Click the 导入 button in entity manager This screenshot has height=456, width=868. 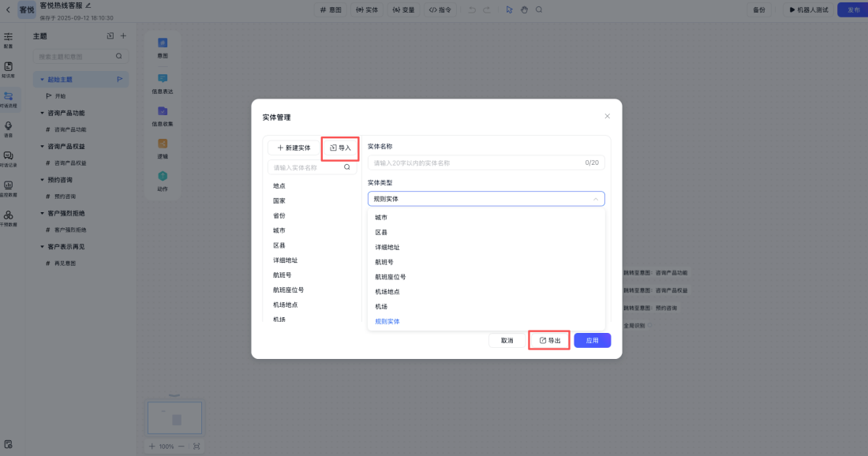click(x=339, y=148)
